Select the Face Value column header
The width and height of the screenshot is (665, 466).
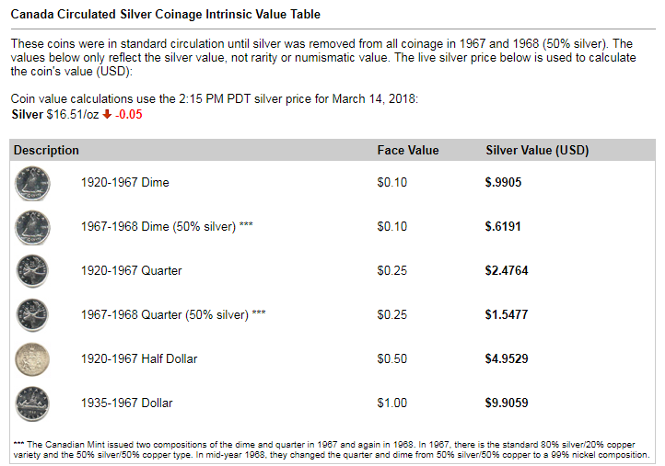[408, 150]
